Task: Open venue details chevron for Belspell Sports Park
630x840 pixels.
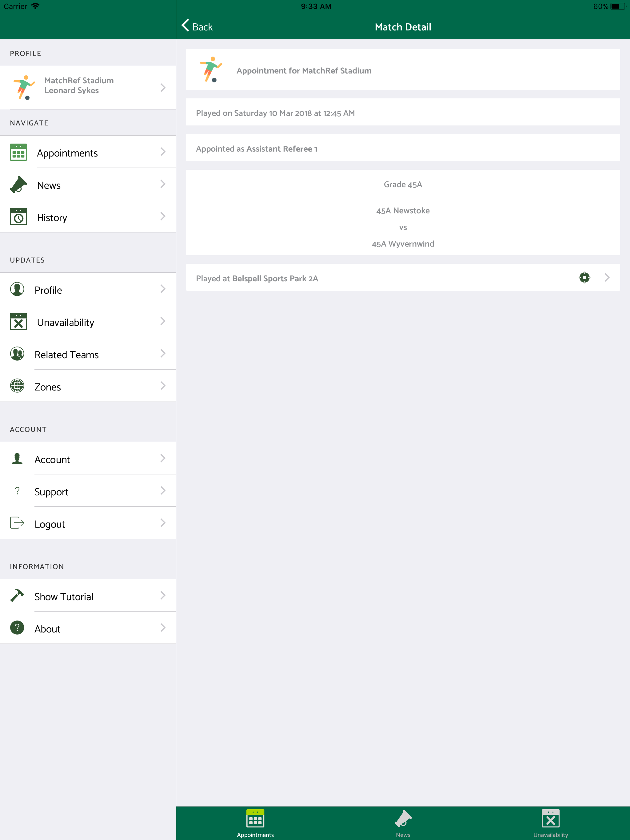Action: tap(607, 278)
